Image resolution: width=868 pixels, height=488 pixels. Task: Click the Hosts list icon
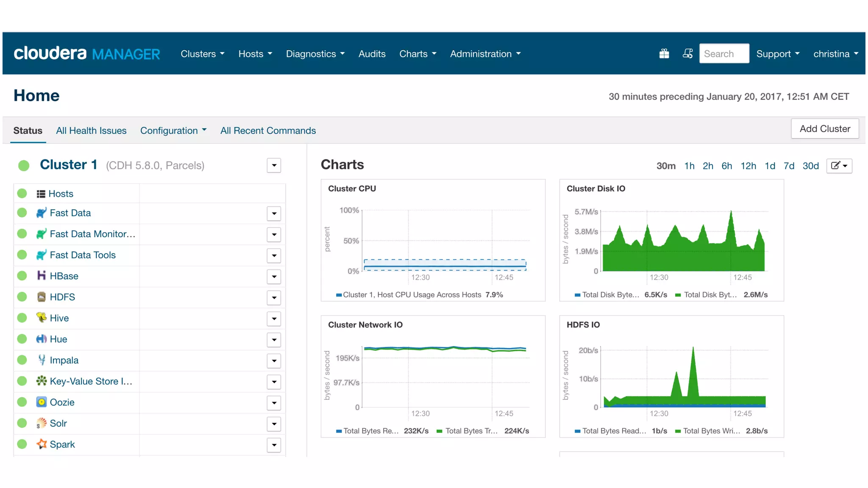click(x=41, y=194)
